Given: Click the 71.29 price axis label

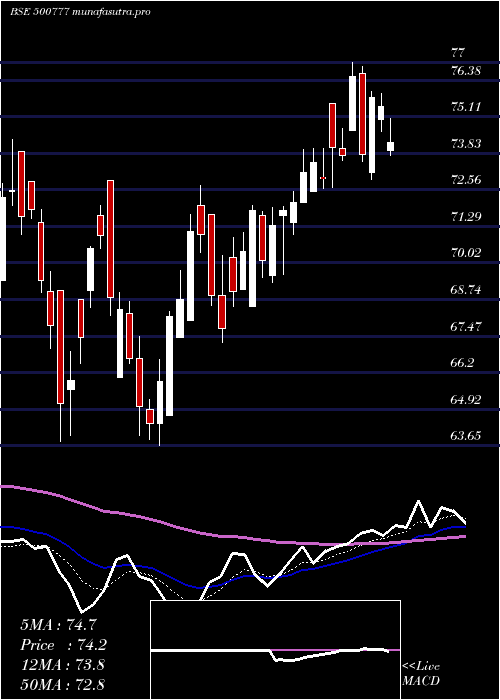Looking at the screenshot, I should [466, 217].
